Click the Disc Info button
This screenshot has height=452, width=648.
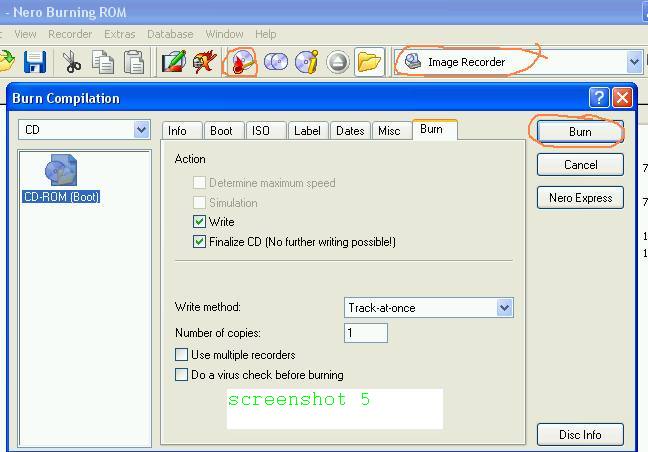coord(580,435)
